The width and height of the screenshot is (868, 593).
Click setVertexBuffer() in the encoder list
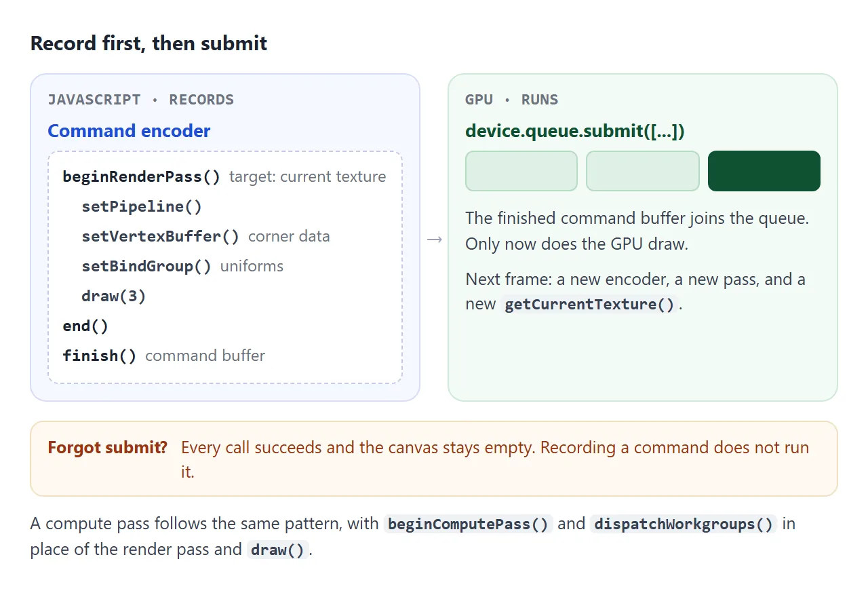[161, 237]
